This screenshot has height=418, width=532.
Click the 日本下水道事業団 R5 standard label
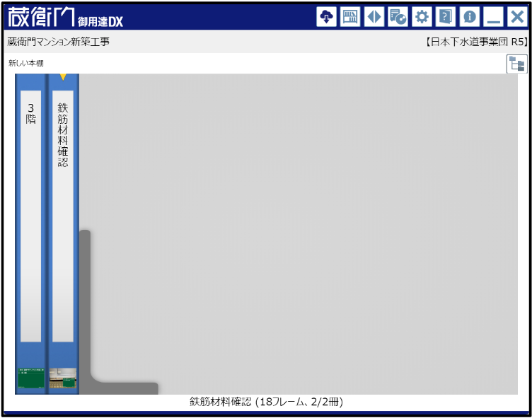[476, 42]
